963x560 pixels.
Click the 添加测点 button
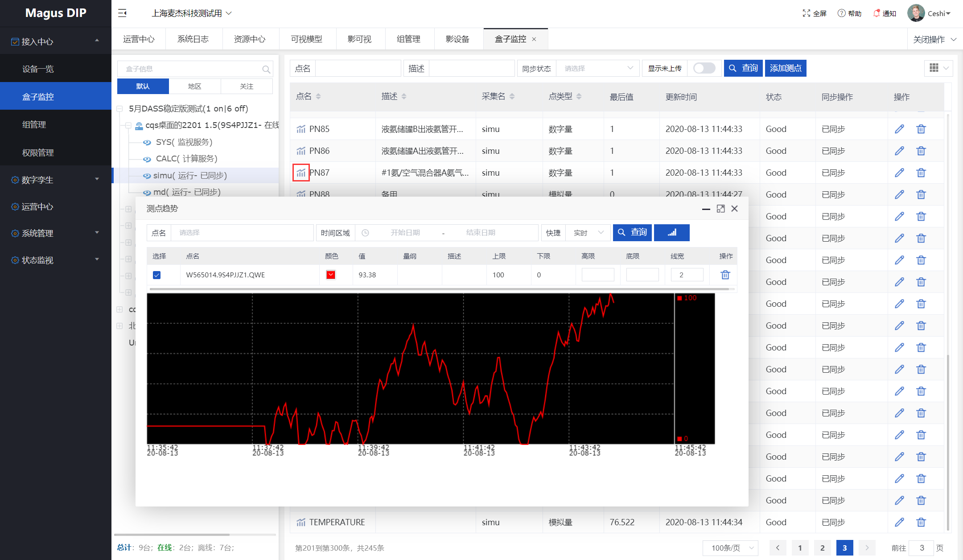click(x=785, y=68)
